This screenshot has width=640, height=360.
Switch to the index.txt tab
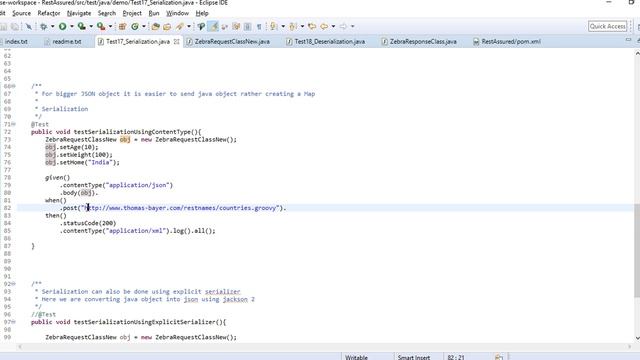[16, 42]
